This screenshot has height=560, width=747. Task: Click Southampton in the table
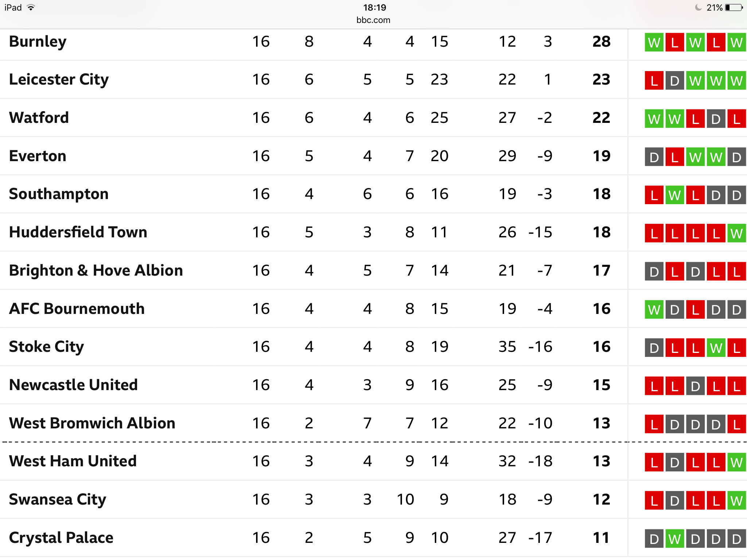point(59,194)
